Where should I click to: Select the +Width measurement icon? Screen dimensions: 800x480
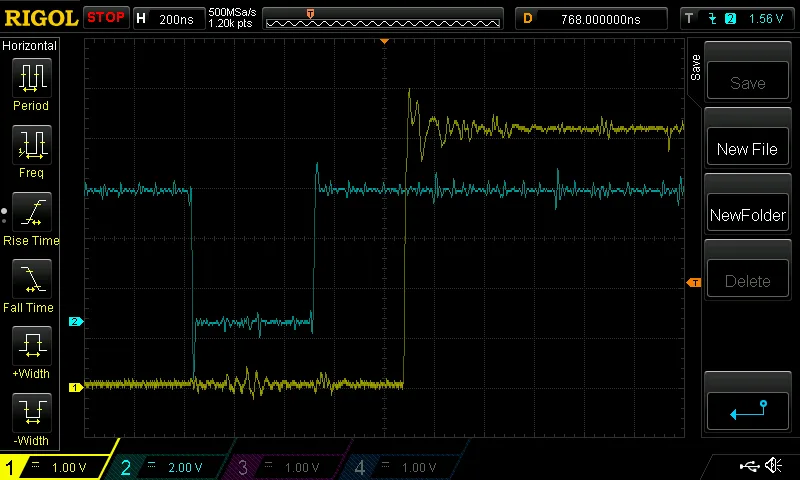32,346
